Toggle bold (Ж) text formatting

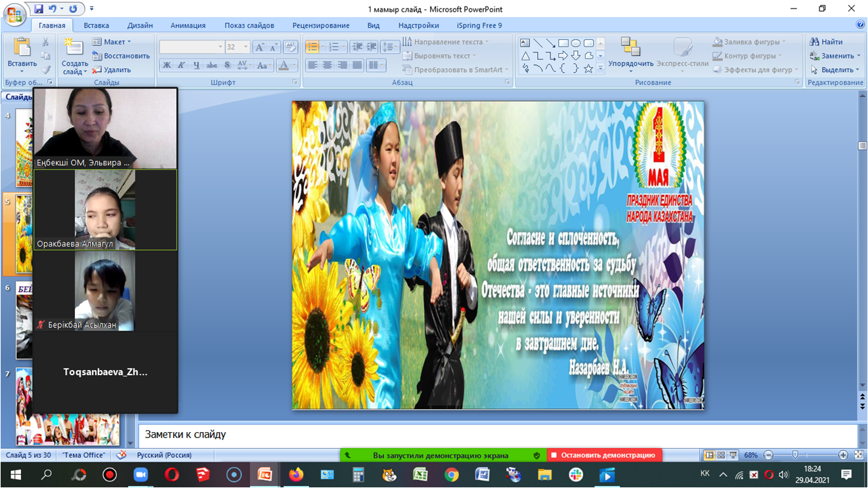[167, 66]
